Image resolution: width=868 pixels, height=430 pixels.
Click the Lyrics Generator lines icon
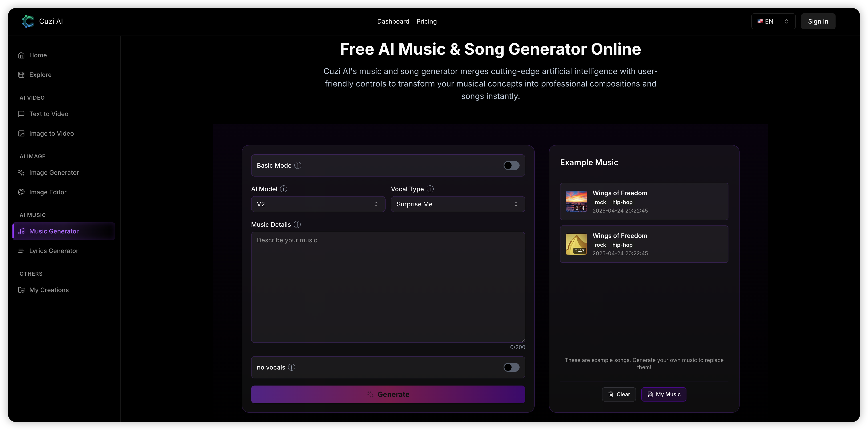(21, 251)
